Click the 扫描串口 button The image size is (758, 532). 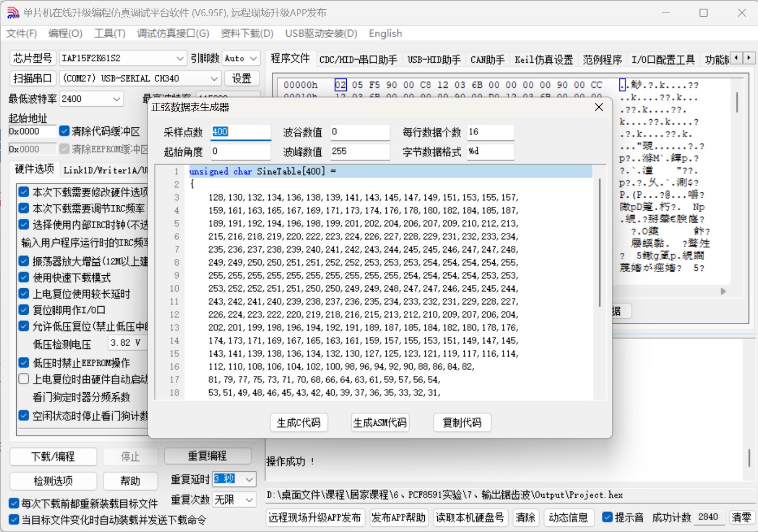(x=33, y=79)
